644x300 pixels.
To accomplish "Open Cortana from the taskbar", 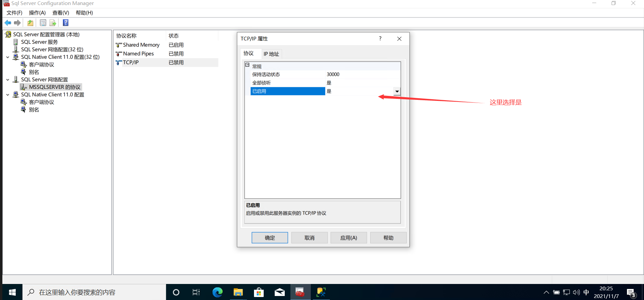I will (x=176, y=292).
